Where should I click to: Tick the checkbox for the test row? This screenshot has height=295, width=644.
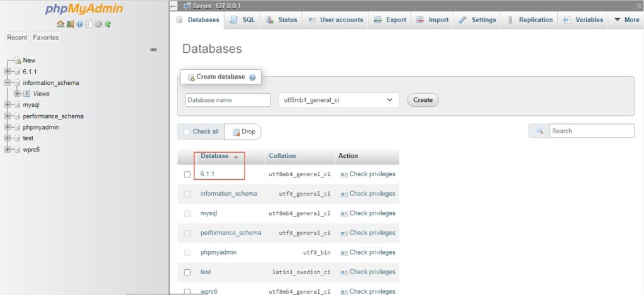point(187,272)
